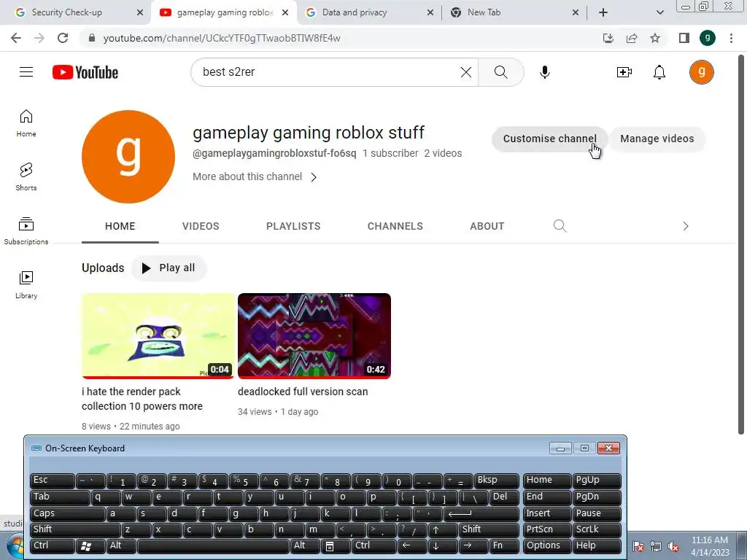Screen dimensions: 747x560
Task: Open the Chrome three-dot menu
Action: 731,38
